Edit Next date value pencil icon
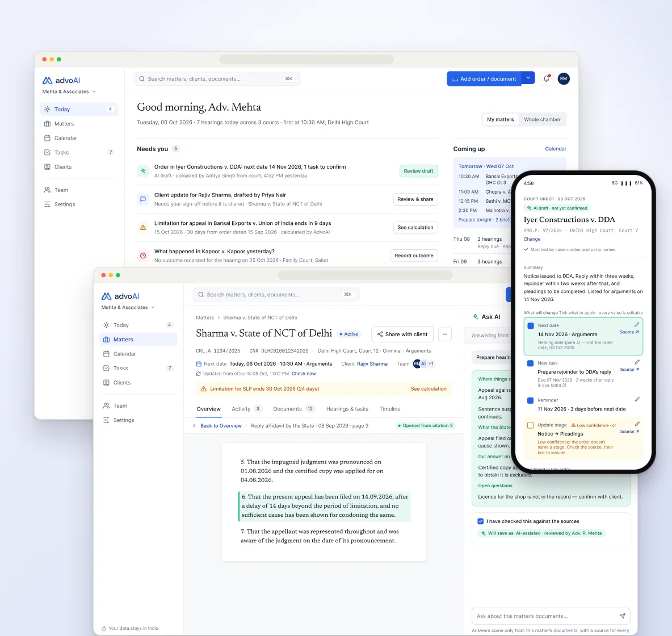672x636 pixels. click(637, 324)
